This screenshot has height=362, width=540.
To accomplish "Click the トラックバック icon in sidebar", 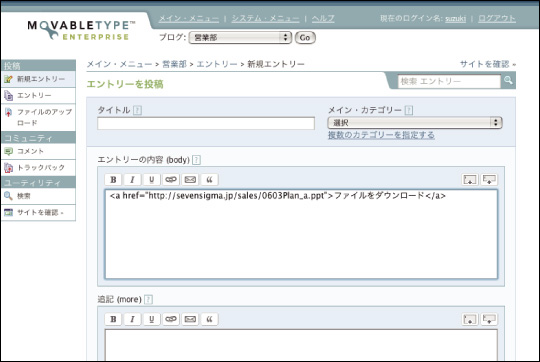I will pyautogui.click(x=8, y=168).
